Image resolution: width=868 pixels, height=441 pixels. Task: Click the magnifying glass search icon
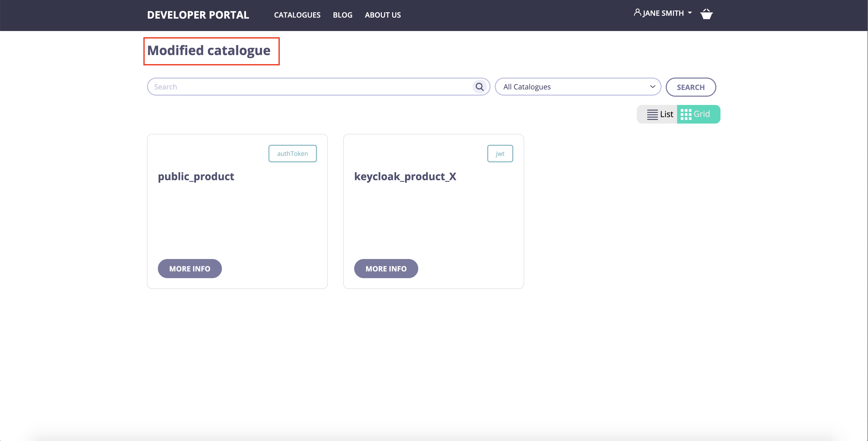(x=479, y=87)
